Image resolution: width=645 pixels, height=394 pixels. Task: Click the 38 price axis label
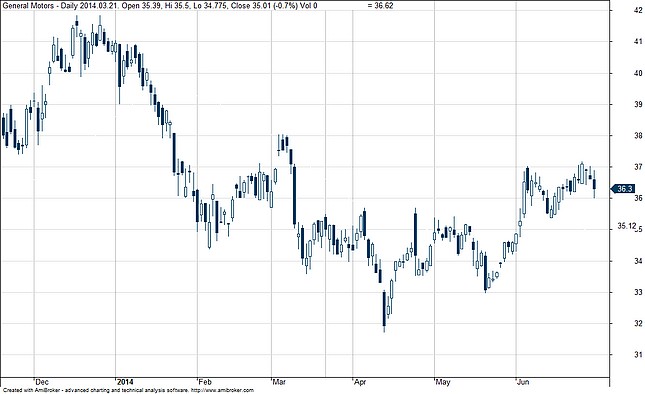click(638, 136)
